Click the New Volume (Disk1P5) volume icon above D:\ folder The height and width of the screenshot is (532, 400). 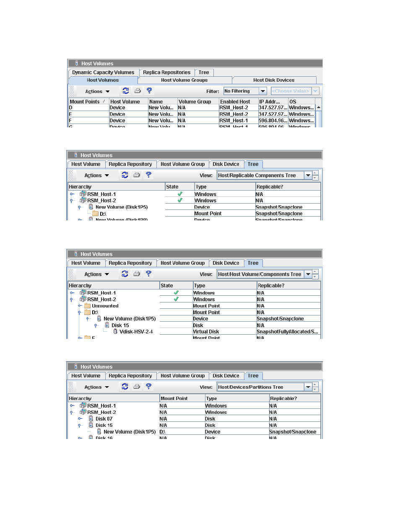click(x=91, y=207)
